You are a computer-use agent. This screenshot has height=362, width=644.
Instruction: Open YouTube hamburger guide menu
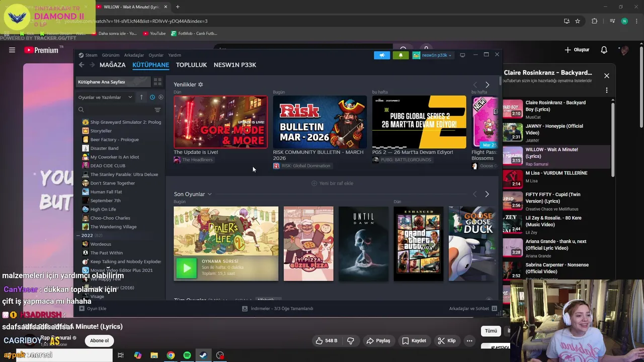[x=12, y=50]
